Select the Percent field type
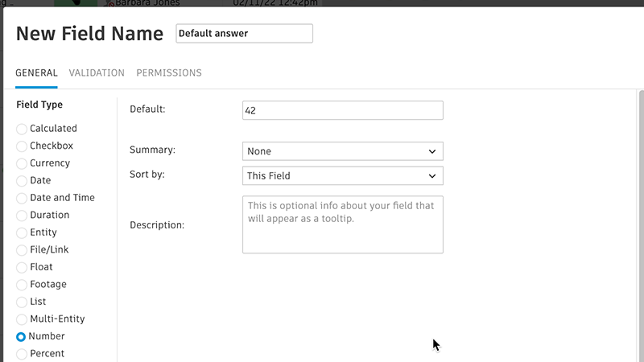The width and height of the screenshot is (644, 362). click(x=22, y=354)
